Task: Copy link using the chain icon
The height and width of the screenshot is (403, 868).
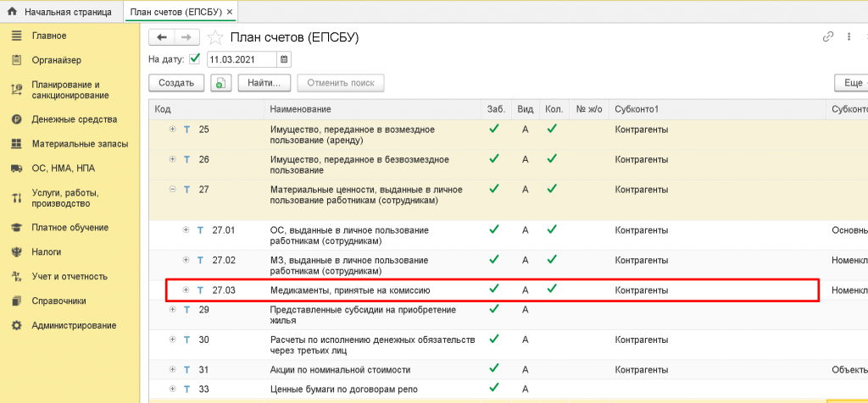Action: click(828, 37)
